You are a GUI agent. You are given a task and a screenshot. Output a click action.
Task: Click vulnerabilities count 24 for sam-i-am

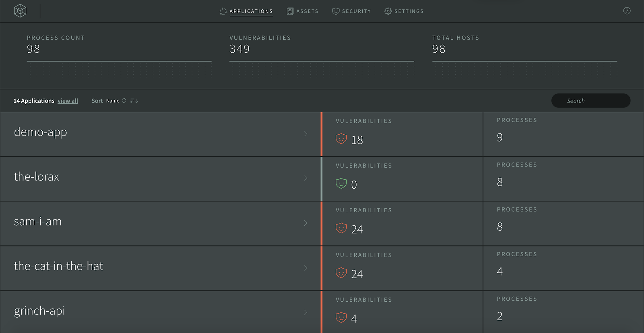(357, 229)
